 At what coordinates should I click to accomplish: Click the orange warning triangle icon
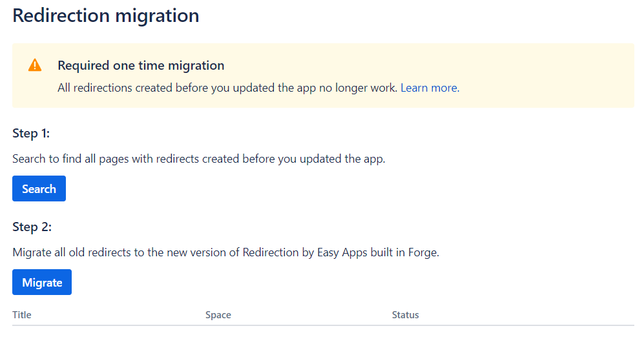point(35,65)
